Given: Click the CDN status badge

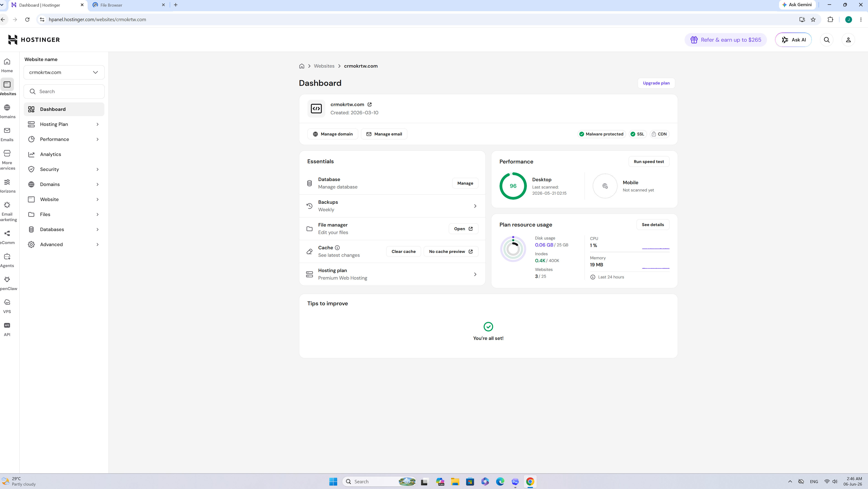Looking at the screenshot, I should [x=659, y=134].
